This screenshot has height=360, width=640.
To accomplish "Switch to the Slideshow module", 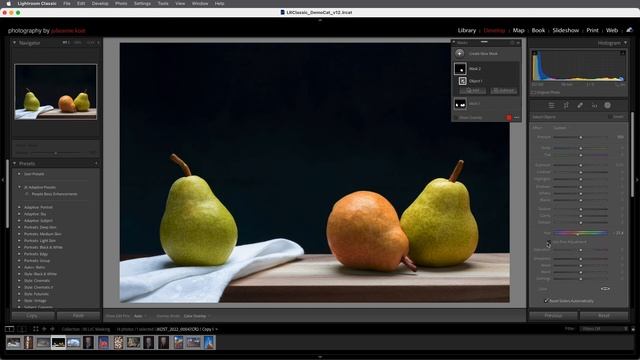I will pyautogui.click(x=566, y=31).
